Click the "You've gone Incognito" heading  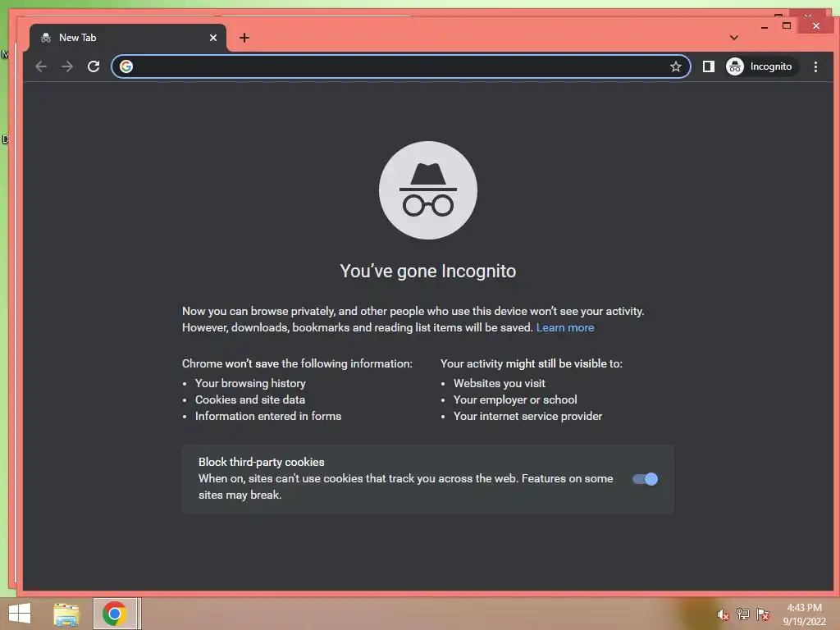coord(428,271)
